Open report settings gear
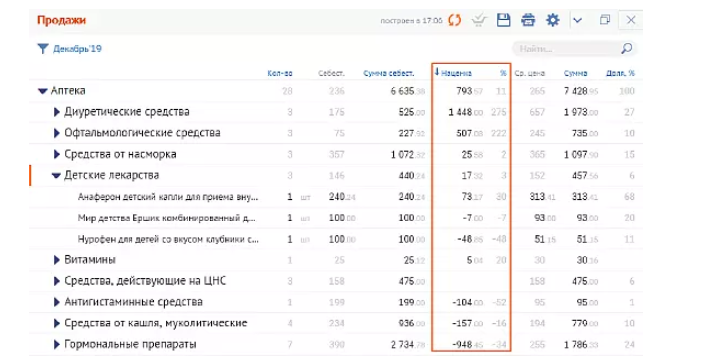Viewport: 704px width, 364px height. click(x=553, y=20)
